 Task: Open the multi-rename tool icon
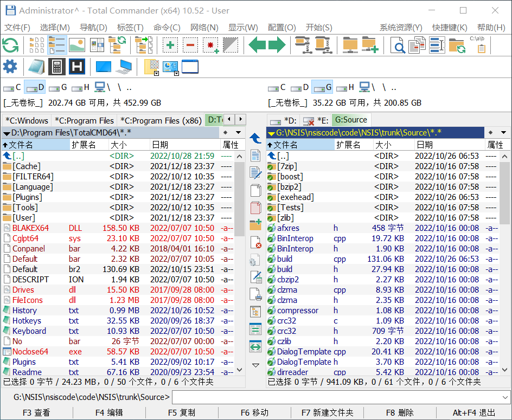coord(437,45)
